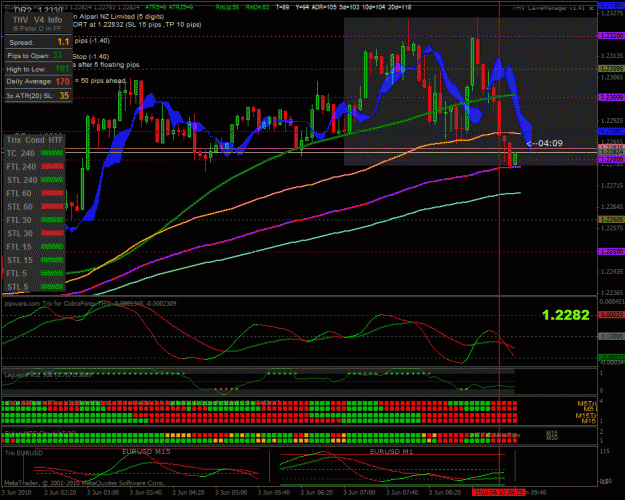Click the 1.22715 price scale label
Screen dimensions: 625x500
612,185
